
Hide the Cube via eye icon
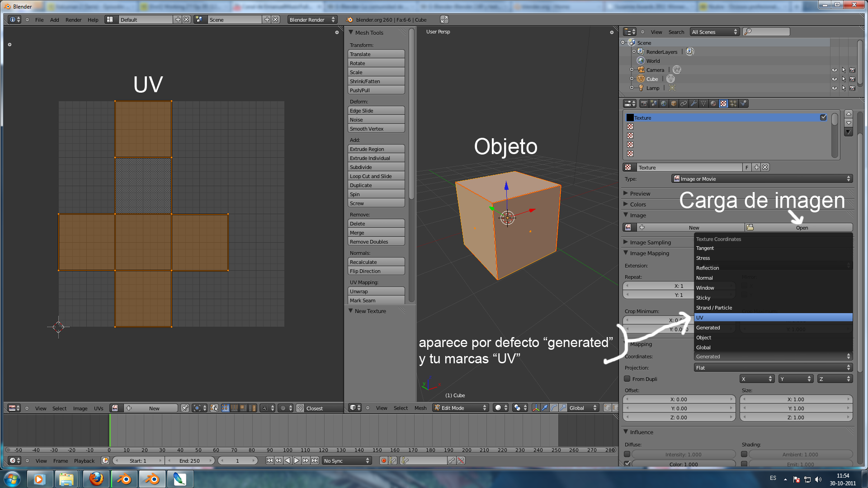pyautogui.click(x=834, y=79)
